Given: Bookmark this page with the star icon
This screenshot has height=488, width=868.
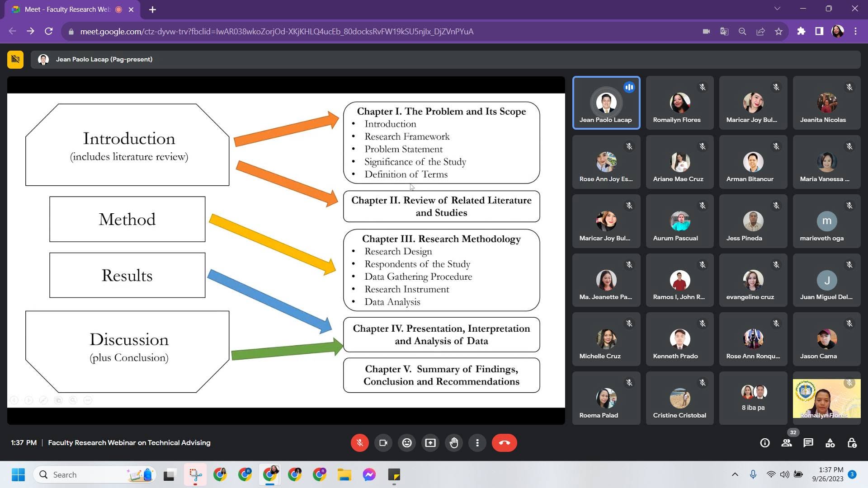Looking at the screenshot, I should point(778,31).
